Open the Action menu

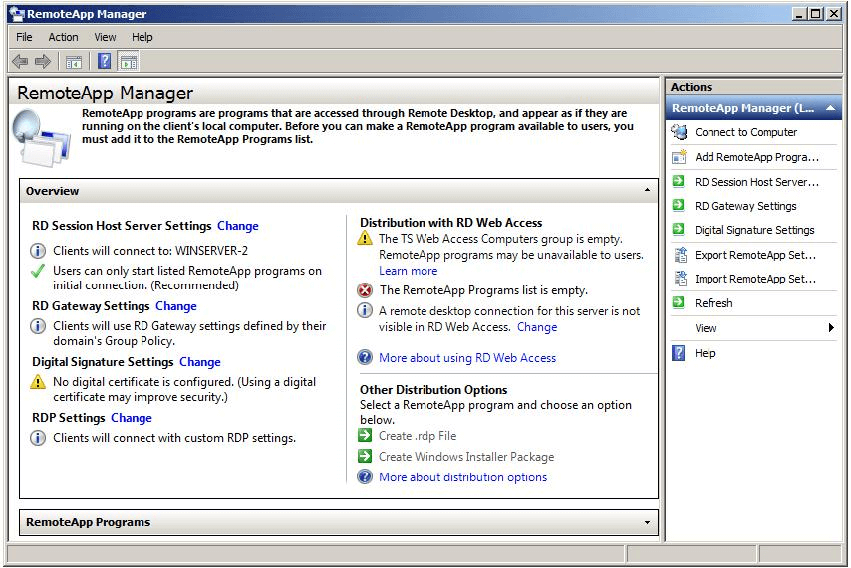[x=63, y=37]
